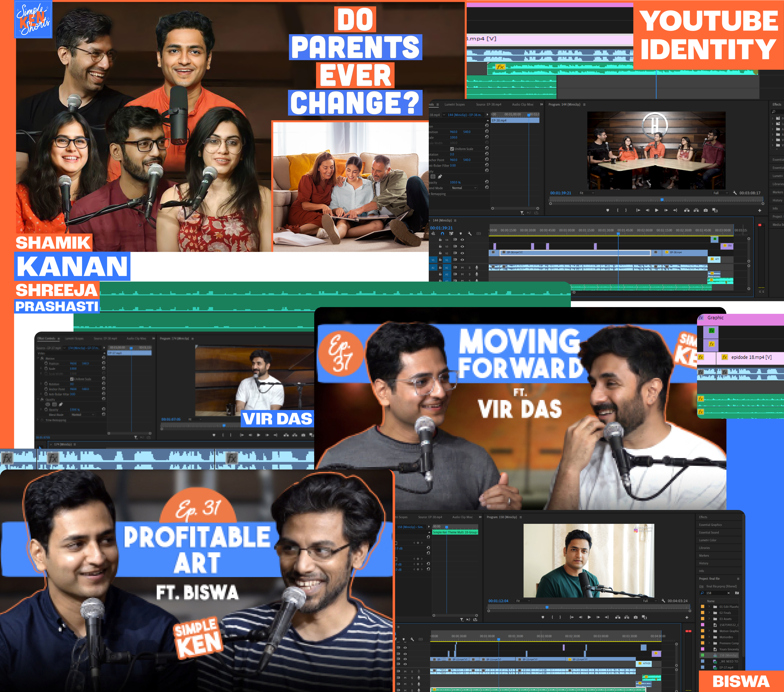Reset the Anchor Point parameter

tap(487, 159)
